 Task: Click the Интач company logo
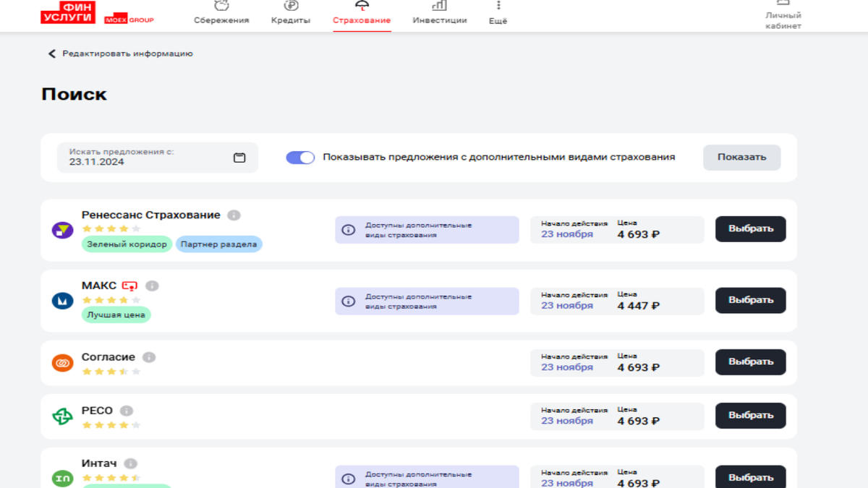(63, 478)
